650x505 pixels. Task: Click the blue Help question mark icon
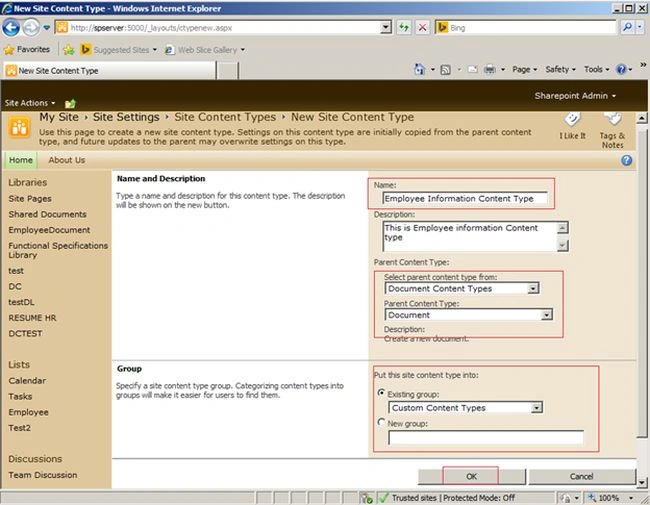click(x=627, y=160)
